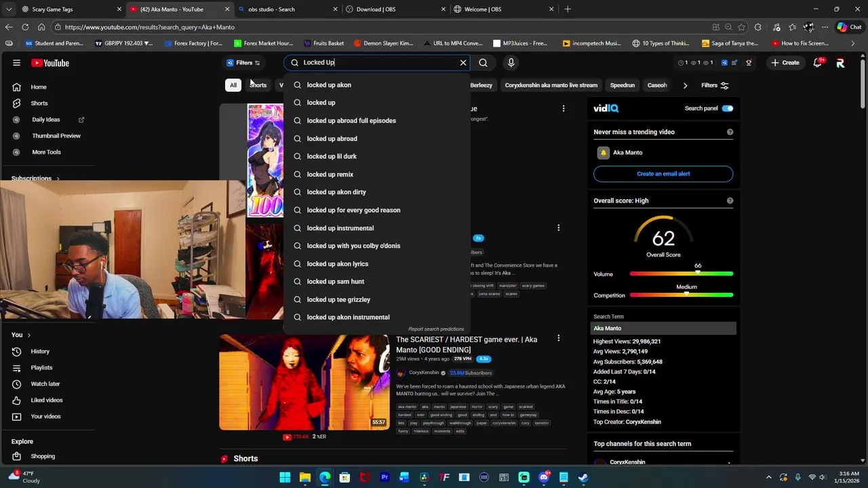This screenshot has height=488, width=868.
Task: Choose suggestion 'locked up remix'
Action: pyautogui.click(x=376, y=174)
